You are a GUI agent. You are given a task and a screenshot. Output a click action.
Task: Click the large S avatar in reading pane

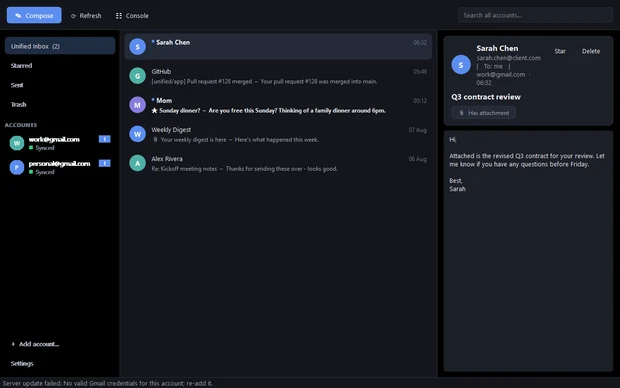[461, 65]
